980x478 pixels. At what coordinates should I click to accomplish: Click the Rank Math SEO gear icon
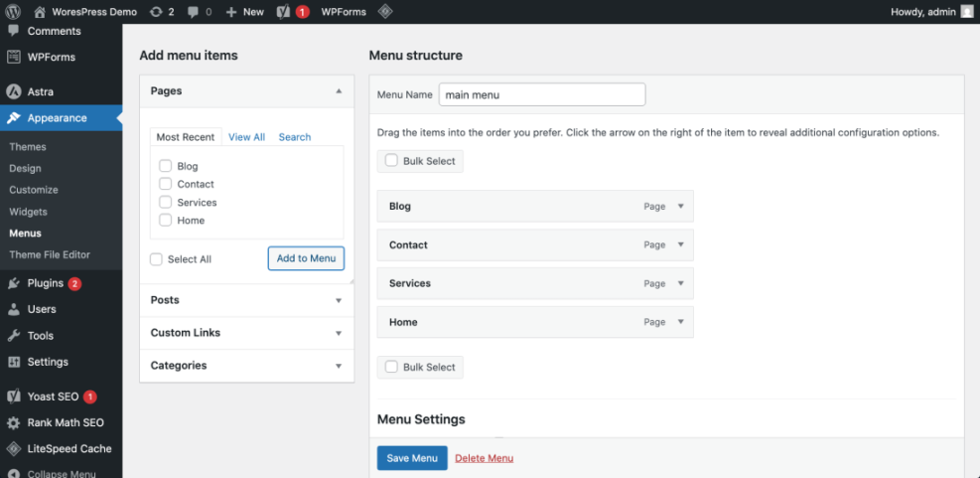[x=14, y=423]
